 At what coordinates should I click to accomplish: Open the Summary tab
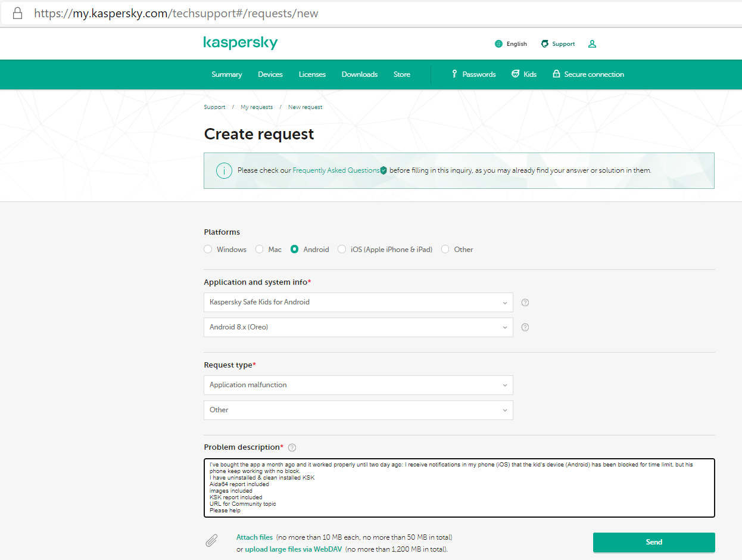pos(227,74)
